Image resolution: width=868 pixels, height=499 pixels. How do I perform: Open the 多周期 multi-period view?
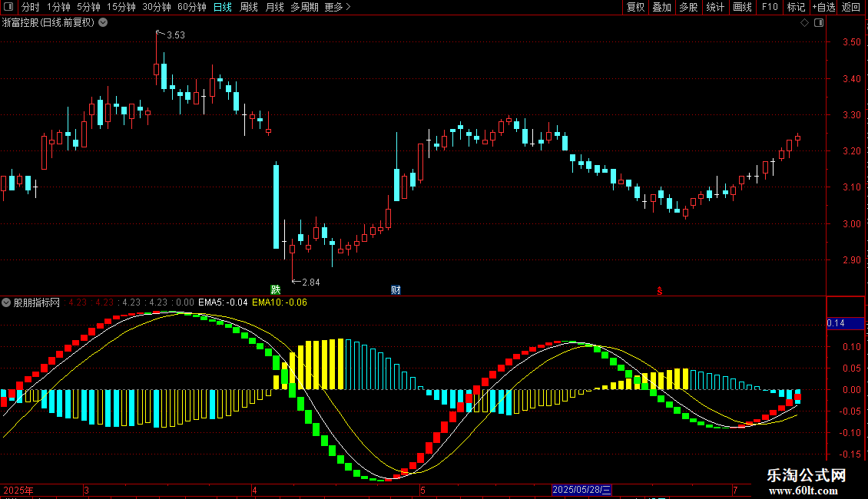[304, 7]
